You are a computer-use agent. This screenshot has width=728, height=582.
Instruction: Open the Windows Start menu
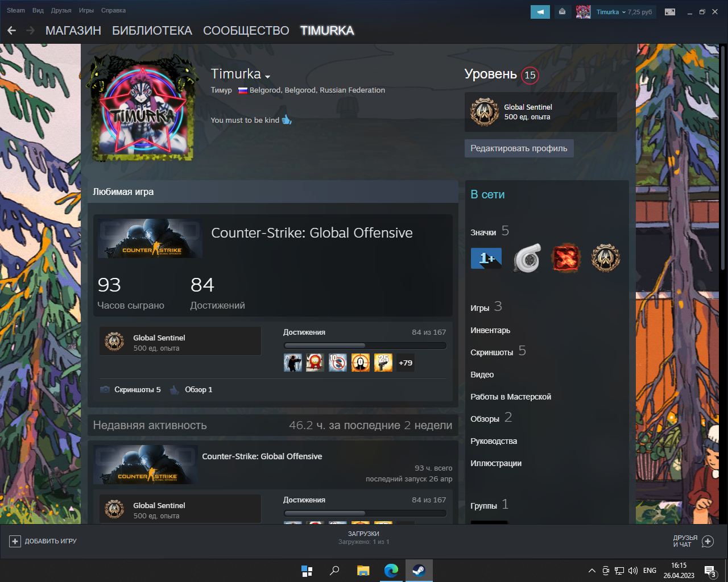[x=307, y=571]
